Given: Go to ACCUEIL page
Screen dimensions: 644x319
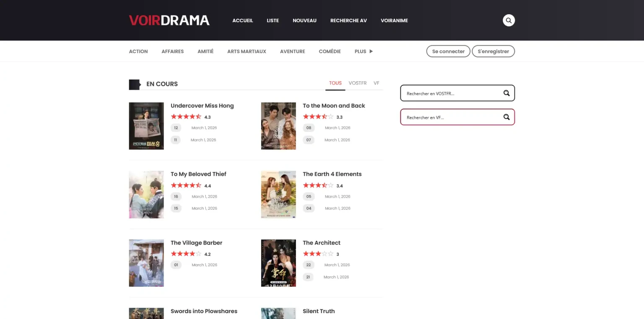Looking at the screenshot, I should click(243, 21).
